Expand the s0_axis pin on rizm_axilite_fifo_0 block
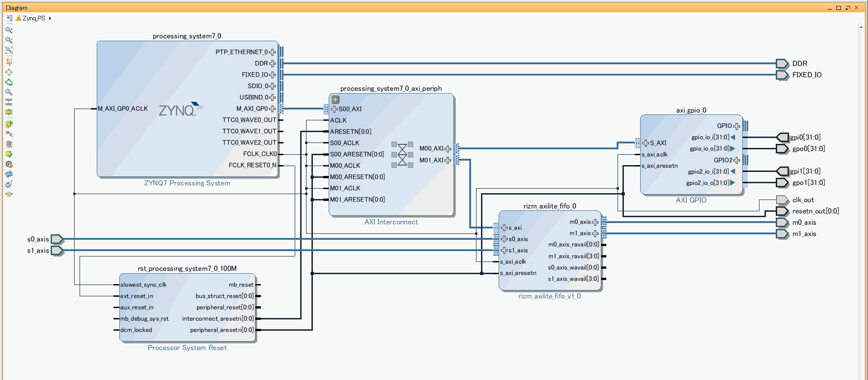 [x=504, y=239]
